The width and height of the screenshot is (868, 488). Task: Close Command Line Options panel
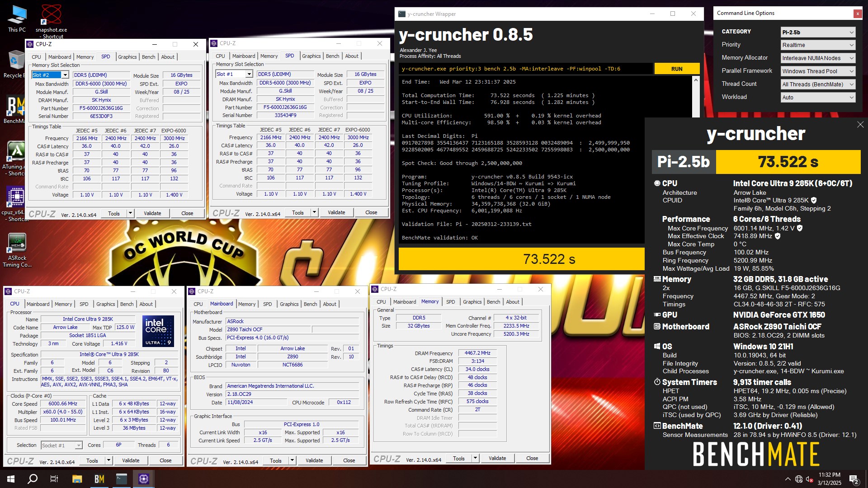(x=857, y=14)
